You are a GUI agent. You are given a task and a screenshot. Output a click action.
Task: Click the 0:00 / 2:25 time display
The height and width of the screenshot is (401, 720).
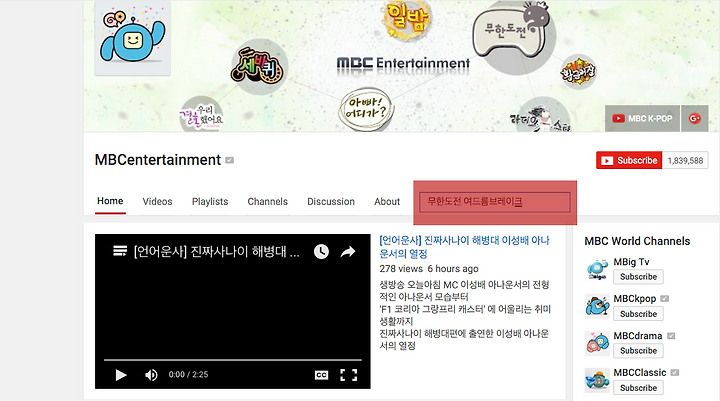pyautogui.click(x=188, y=375)
